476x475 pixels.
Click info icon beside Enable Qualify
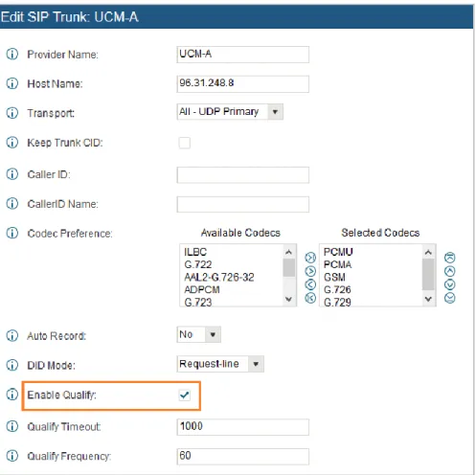click(12, 395)
